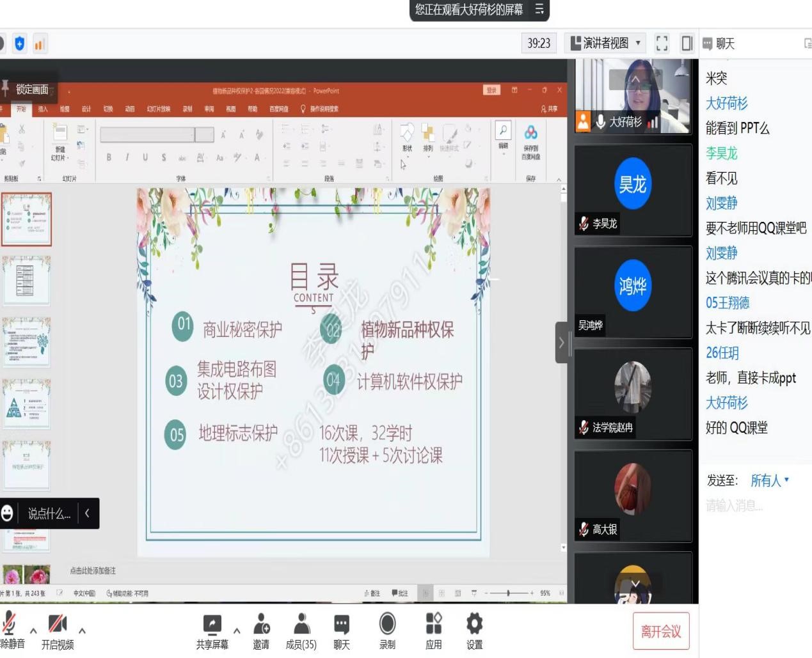Click the 共享屏幕 share screen icon

(x=212, y=625)
